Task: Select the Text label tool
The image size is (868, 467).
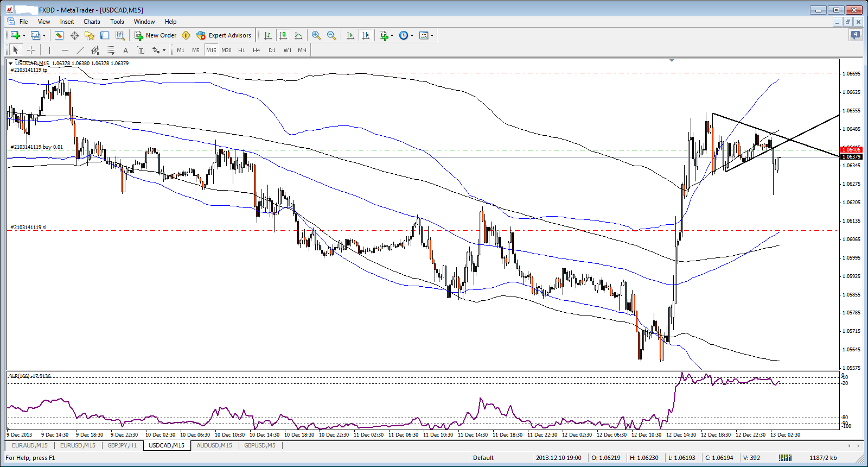Action: coord(125,50)
